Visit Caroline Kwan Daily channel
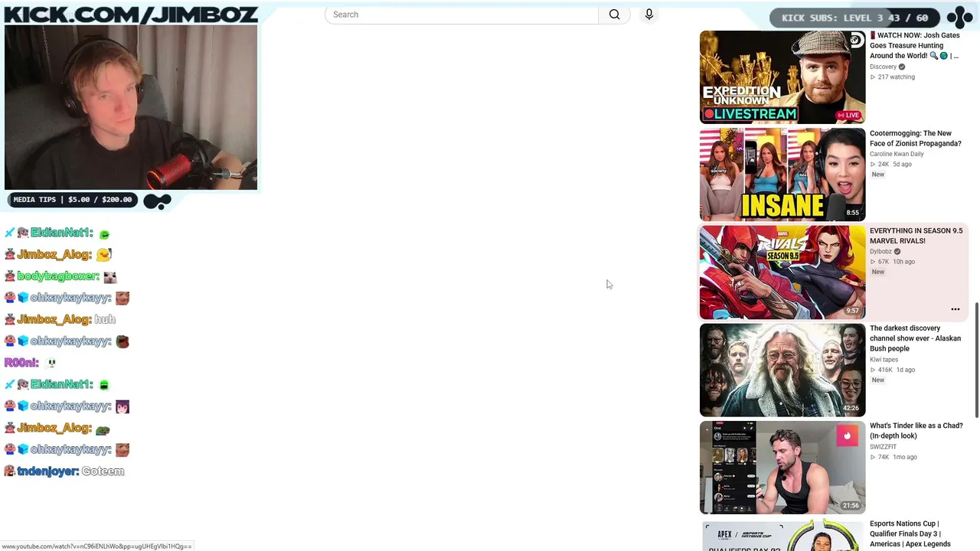Image resolution: width=980 pixels, height=551 pixels. 897,154
